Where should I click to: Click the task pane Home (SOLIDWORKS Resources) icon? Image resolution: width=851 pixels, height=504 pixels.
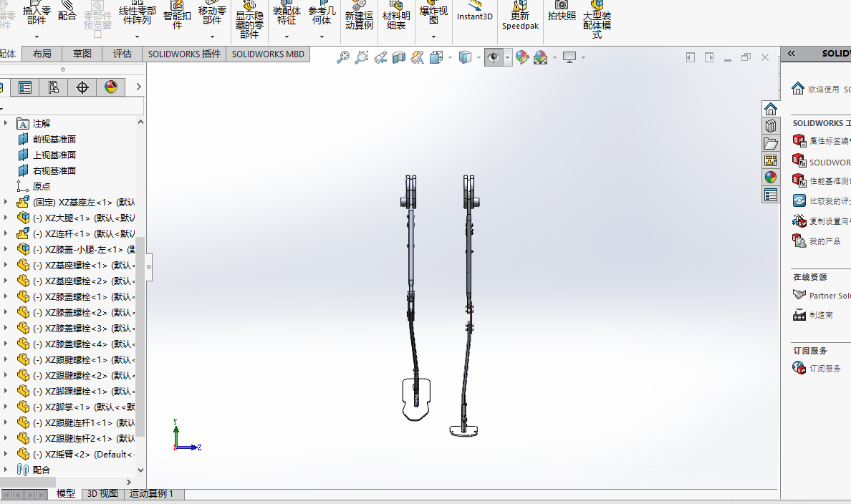pos(771,109)
